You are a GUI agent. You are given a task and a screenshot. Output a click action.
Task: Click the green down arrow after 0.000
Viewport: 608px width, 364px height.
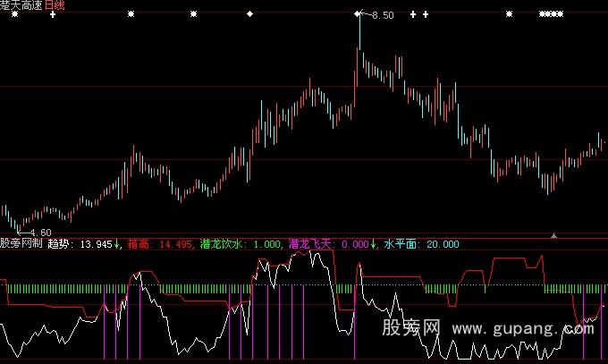pyautogui.click(x=373, y=244)
